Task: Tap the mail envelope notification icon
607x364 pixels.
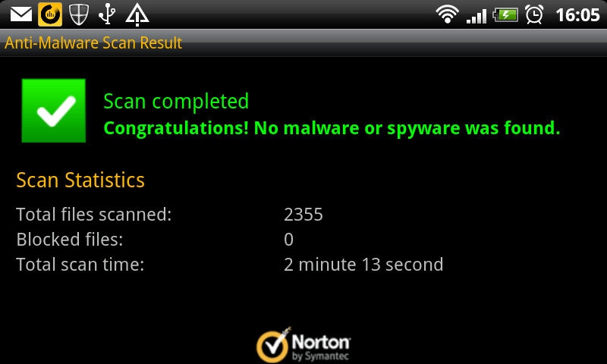Action: [x=21, y=14]
